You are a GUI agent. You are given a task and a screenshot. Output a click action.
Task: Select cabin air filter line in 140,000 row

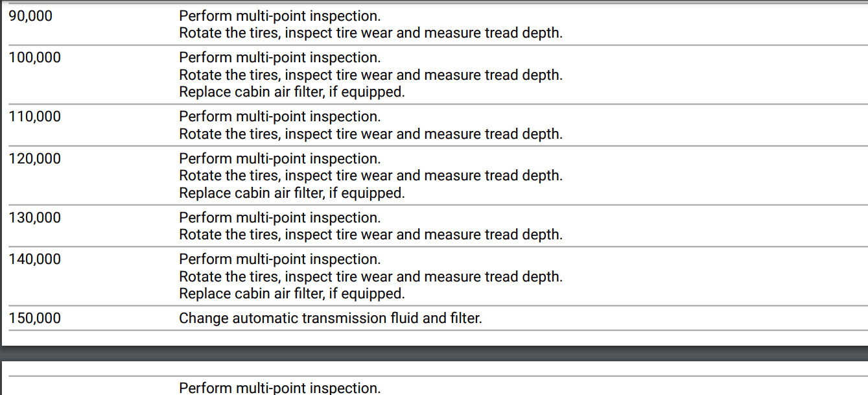pos(292,294)
